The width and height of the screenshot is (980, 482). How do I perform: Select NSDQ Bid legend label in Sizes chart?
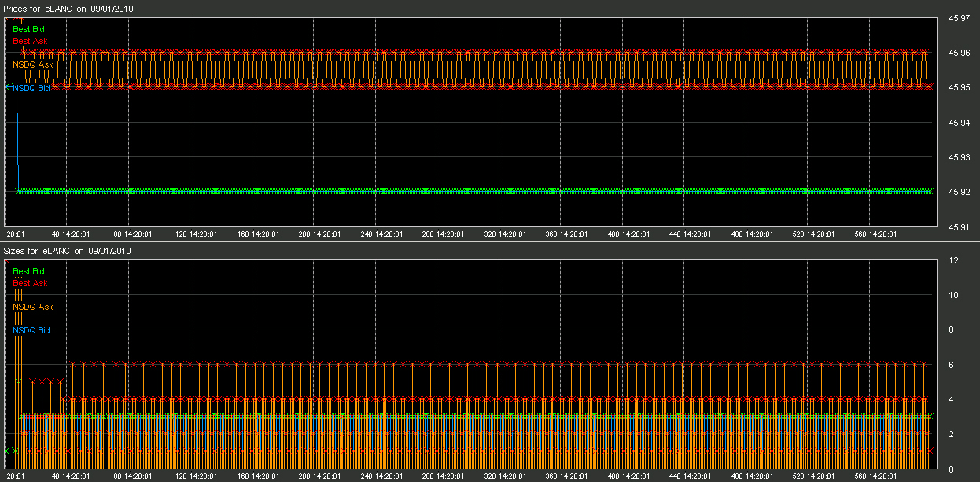click(31, 331)
